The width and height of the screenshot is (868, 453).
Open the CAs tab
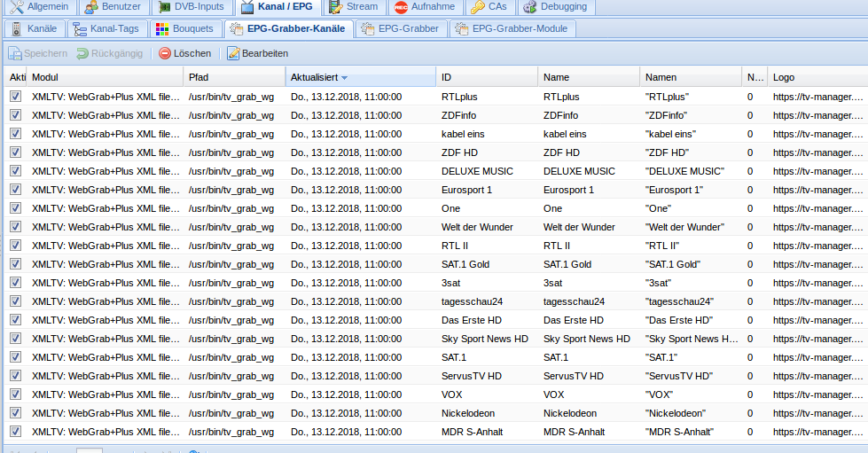(x=489, y=6)
